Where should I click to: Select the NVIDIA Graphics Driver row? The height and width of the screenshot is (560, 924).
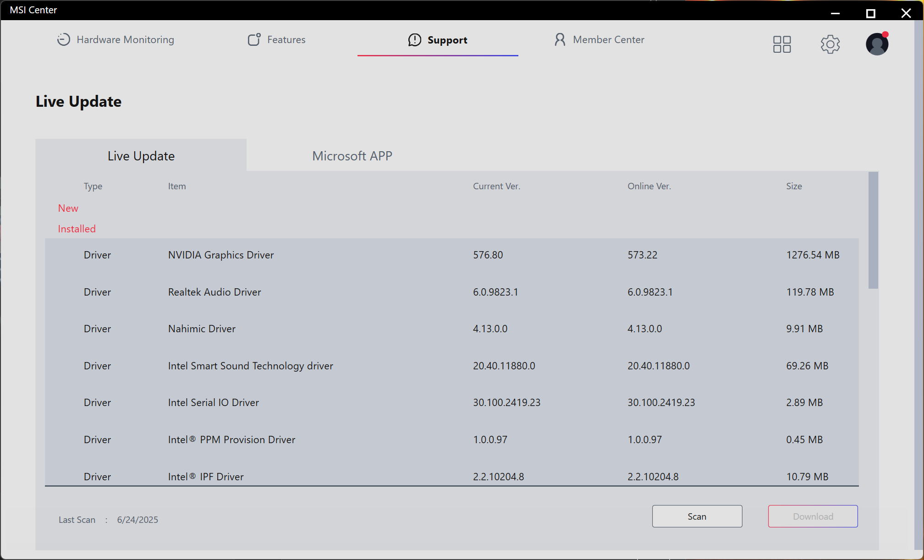click(x=451, y=255)
